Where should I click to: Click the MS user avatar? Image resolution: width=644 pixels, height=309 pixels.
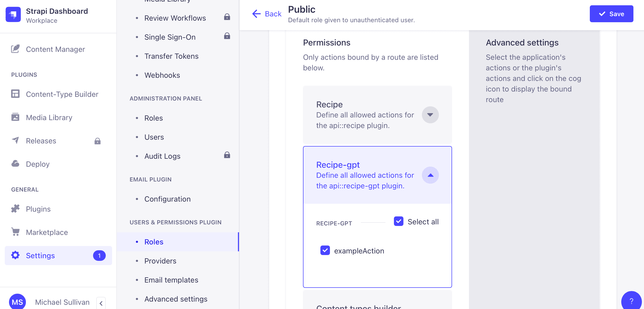17,302
